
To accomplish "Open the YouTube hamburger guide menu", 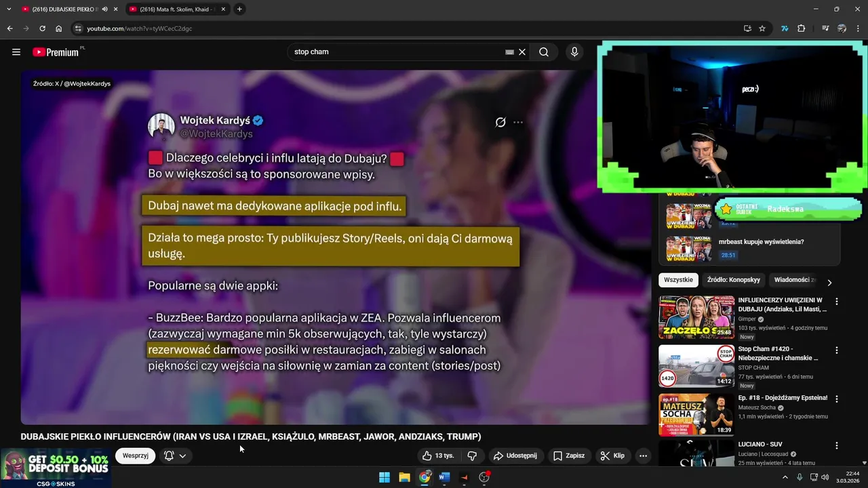I will [x=16, y=52].
